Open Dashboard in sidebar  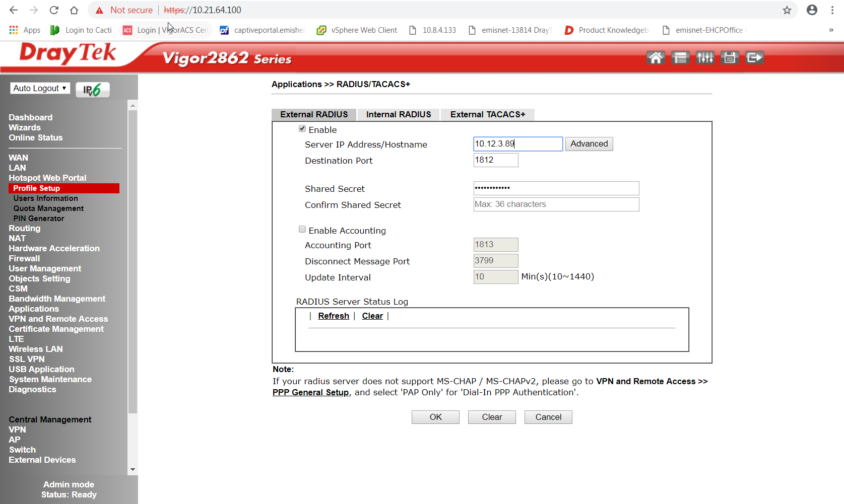30,117
